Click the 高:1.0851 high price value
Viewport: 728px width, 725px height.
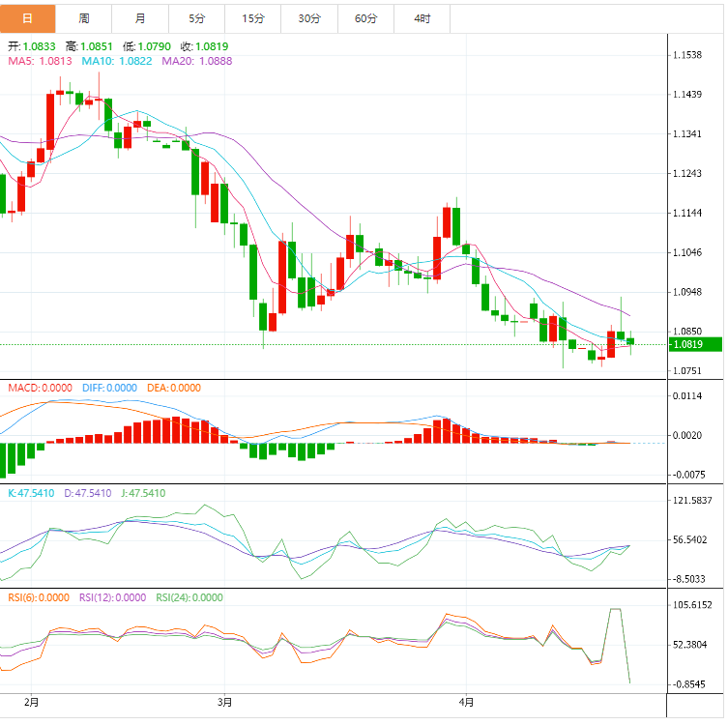pos(89,46)
